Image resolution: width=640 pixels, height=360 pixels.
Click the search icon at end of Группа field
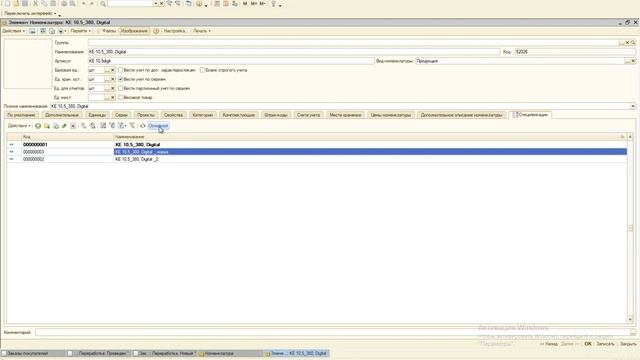click(x=633, y=42)
